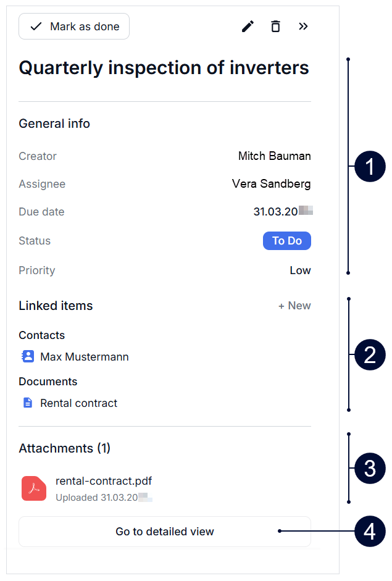Open the Max Mustermann contact link
This screenshot has width=392, height=581.
tap(84, 357)
